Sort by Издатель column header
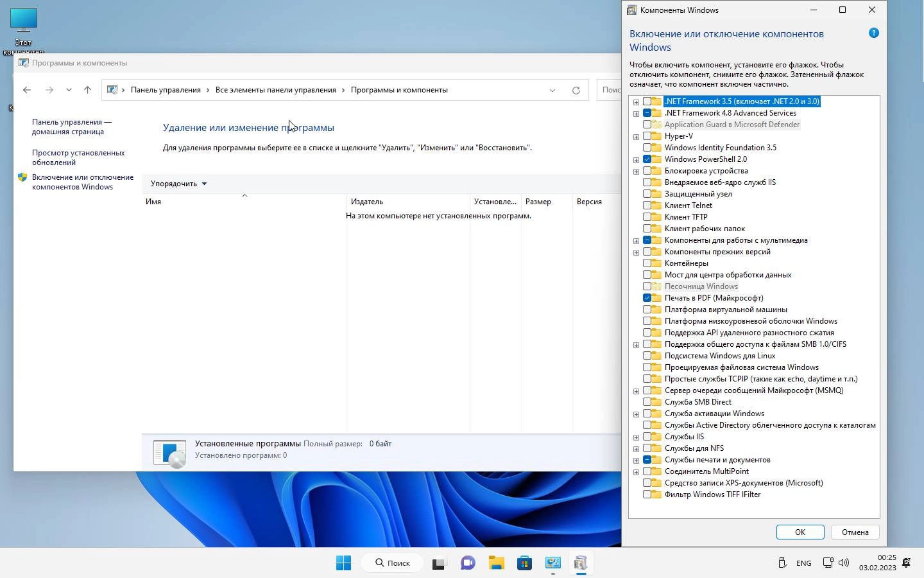924x578 pixels. tap(408, 202)
